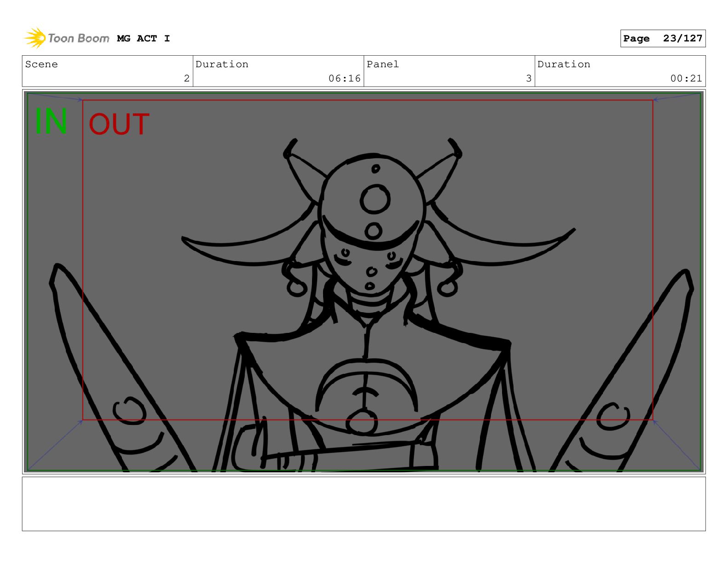
Task: Click the 'Page 23/127' box
Action: [x=663, y=39]
